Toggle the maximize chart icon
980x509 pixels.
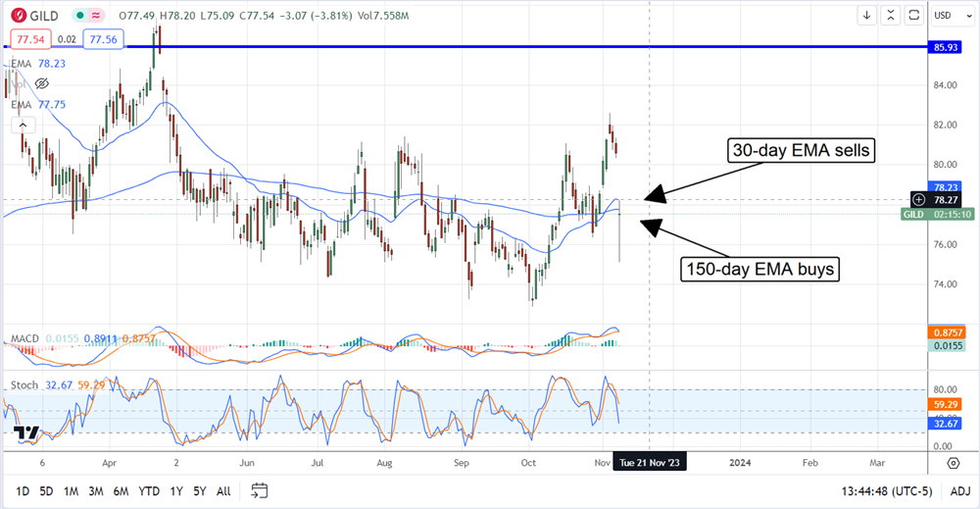[x=913, y=15]
